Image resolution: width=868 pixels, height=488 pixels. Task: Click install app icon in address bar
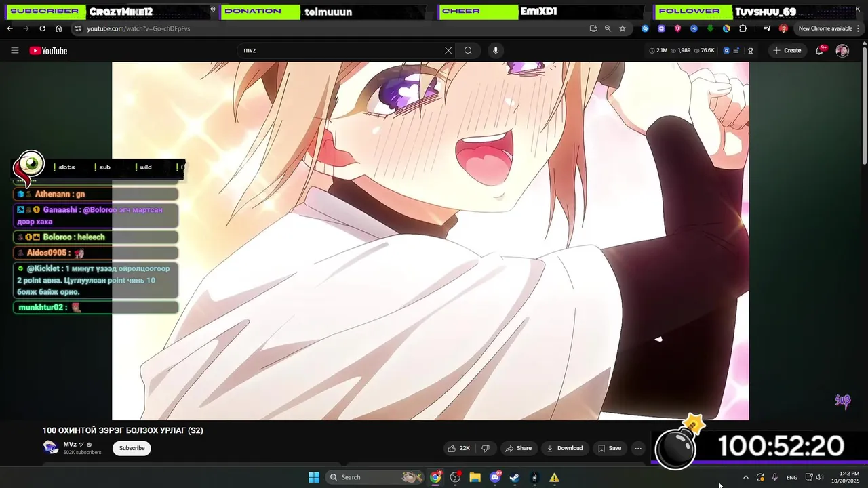(593, 28)
